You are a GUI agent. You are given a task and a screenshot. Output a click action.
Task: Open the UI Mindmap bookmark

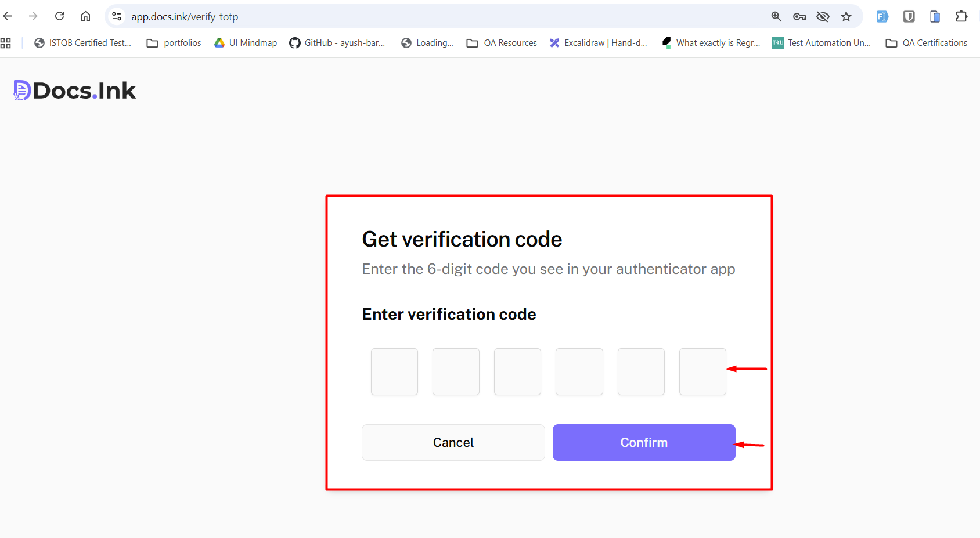246,43
